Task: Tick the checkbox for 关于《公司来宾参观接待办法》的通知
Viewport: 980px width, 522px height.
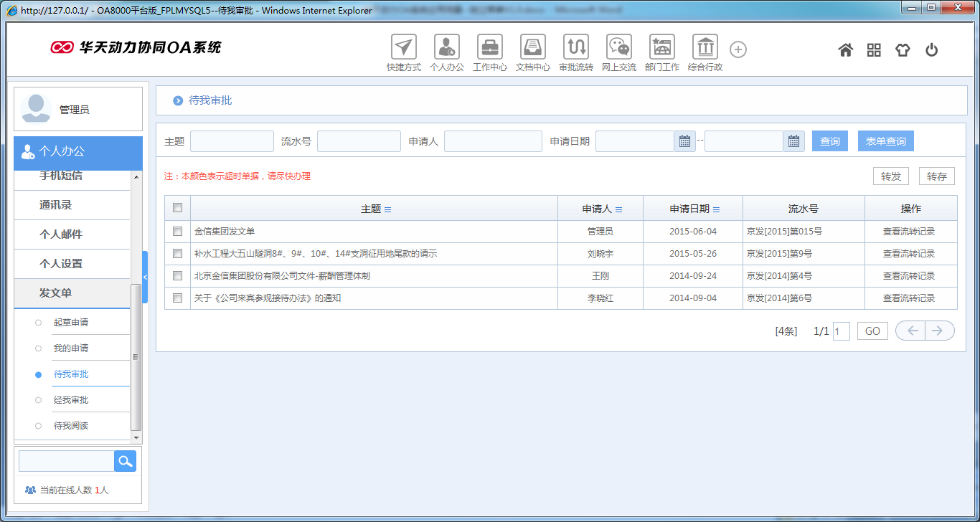Action: 178,298
